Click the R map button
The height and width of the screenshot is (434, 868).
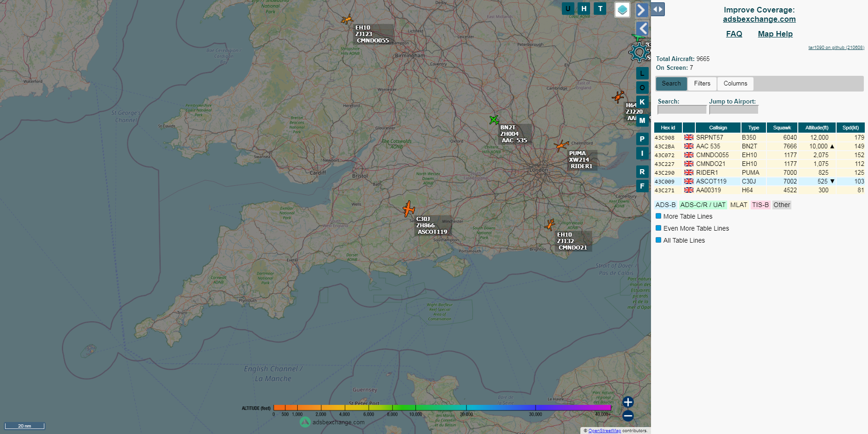click(642, 171)
